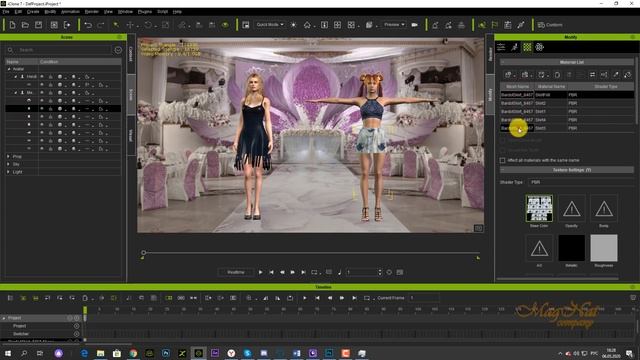Click the black Metallic swatch
Screen dimensions: 640x360
click(x=571, y=248)
